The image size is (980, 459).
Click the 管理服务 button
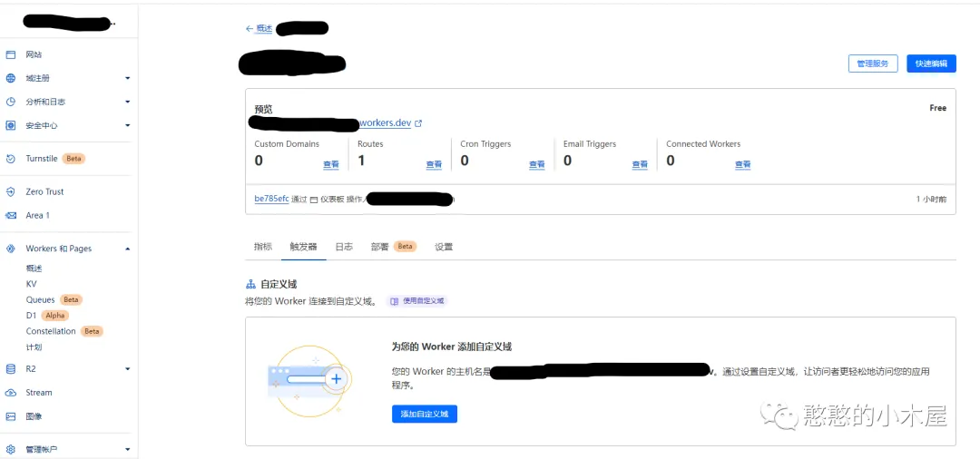click(x=873, y=63)
